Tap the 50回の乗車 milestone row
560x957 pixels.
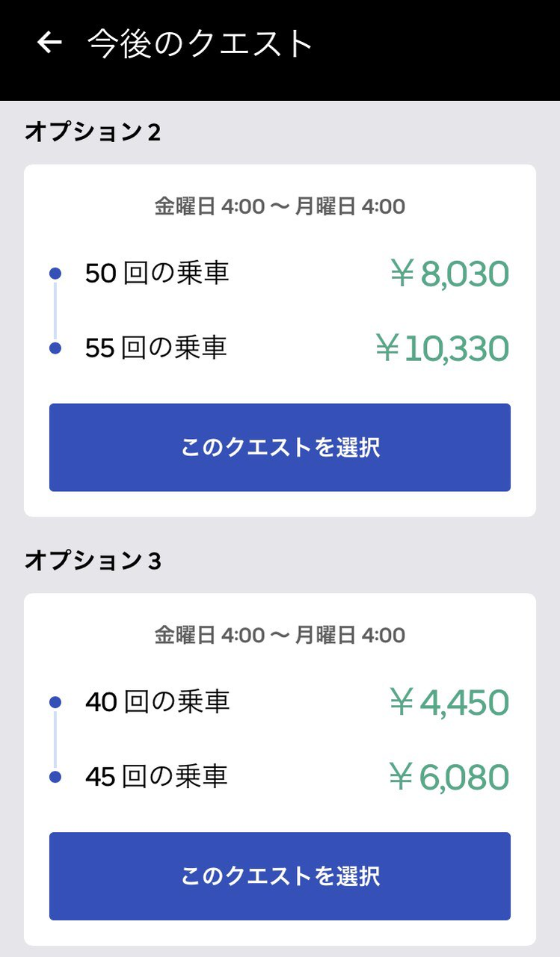click(157, 274)
